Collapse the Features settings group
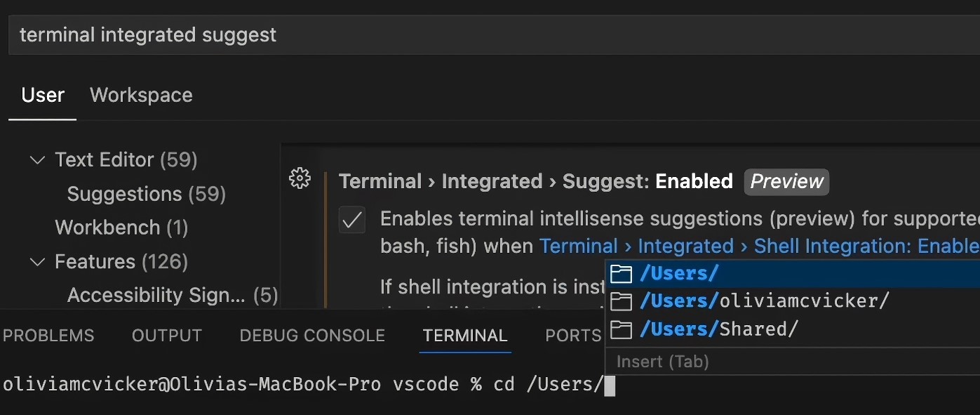 37,262
